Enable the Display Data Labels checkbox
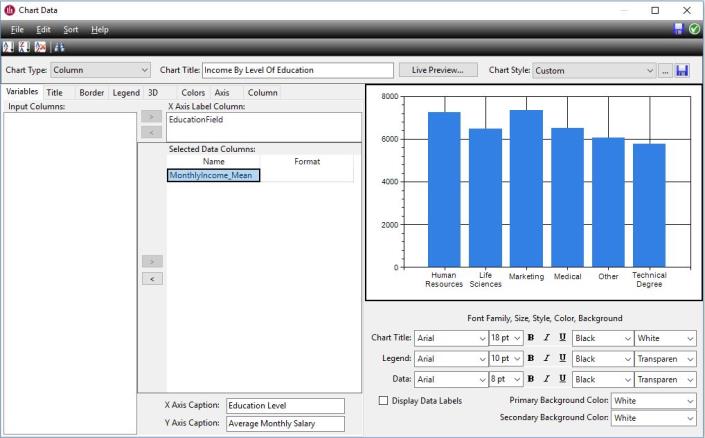705x438 pixels. point(385,401)
